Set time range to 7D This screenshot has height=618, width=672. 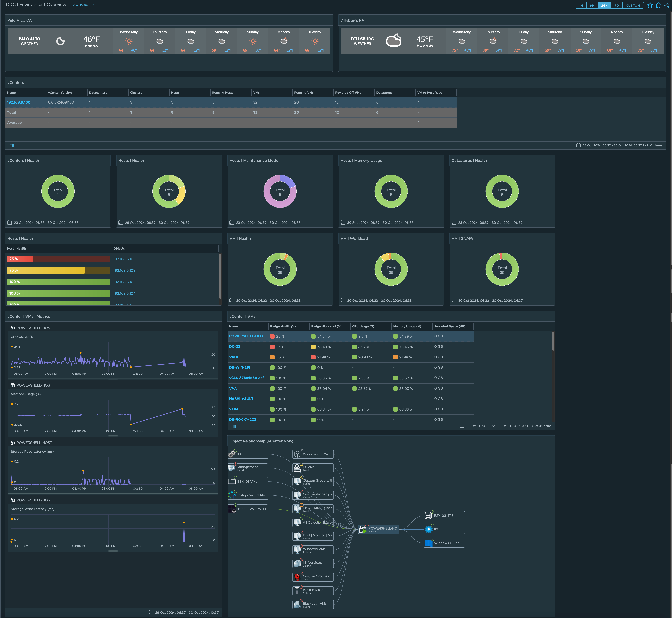tap(616, 5)
